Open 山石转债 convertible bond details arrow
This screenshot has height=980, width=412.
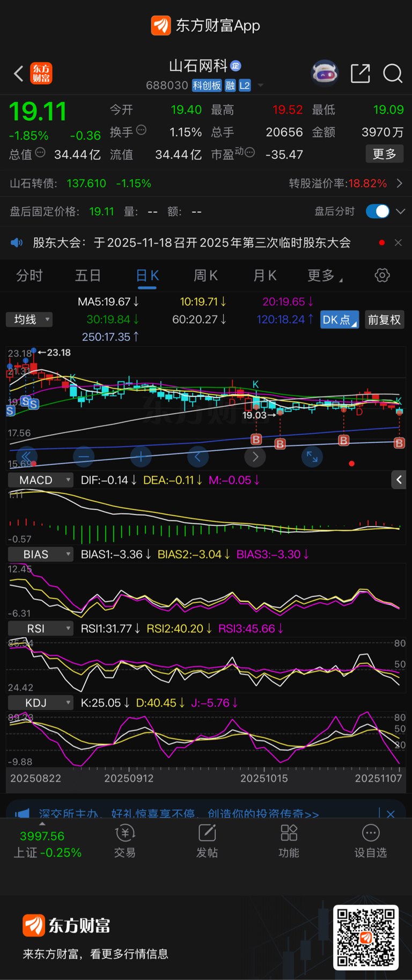[x=400, y=184]
